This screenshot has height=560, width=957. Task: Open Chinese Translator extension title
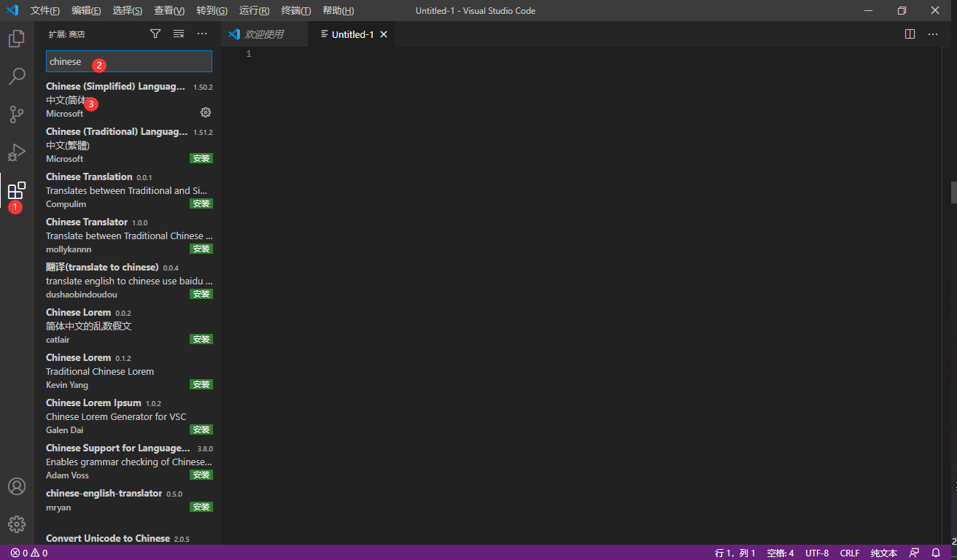pyautogui.click(x=87, y=222)
